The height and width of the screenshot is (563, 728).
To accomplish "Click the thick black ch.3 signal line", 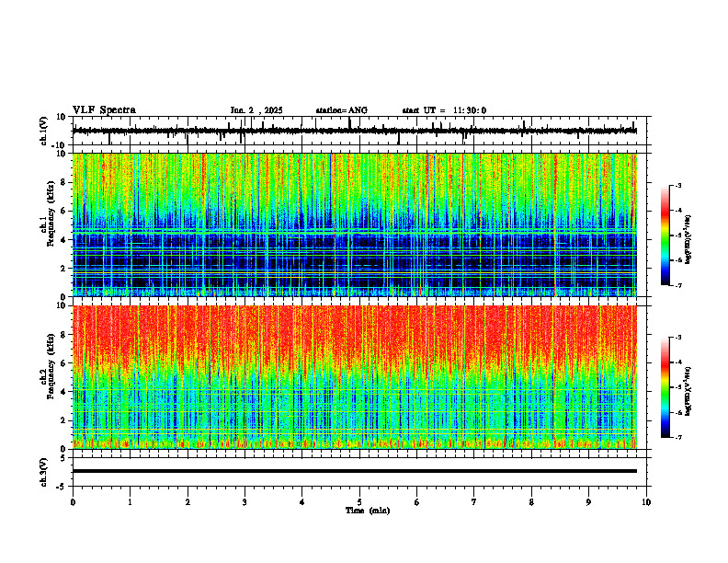I will click(x=354, y=471).
